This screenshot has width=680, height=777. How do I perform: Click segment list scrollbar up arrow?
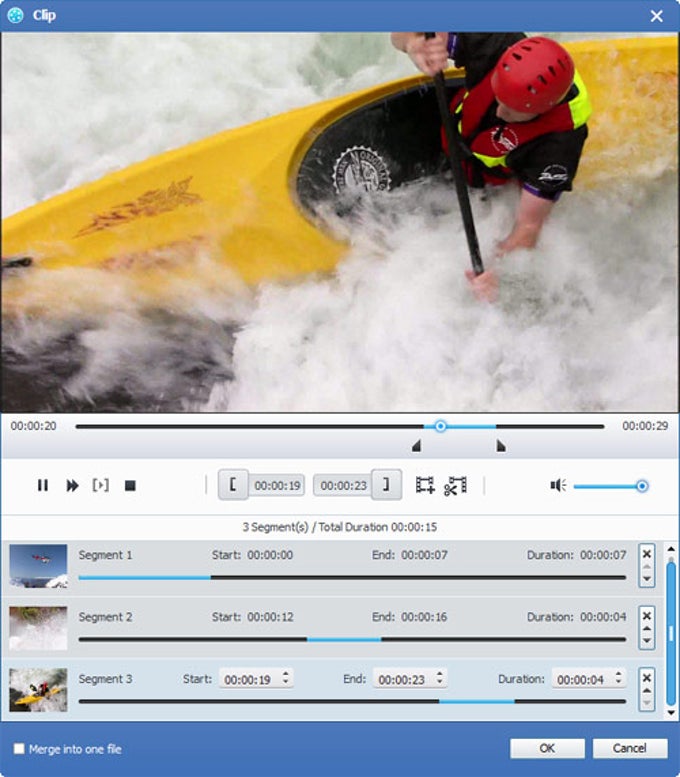point(671,549)
